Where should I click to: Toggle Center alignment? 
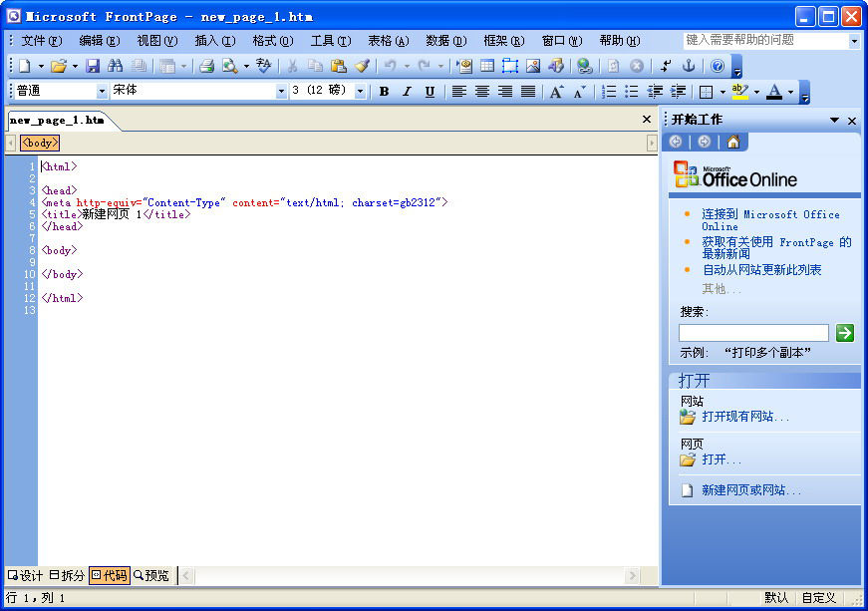pyautogui.click(x=482, y=92)
